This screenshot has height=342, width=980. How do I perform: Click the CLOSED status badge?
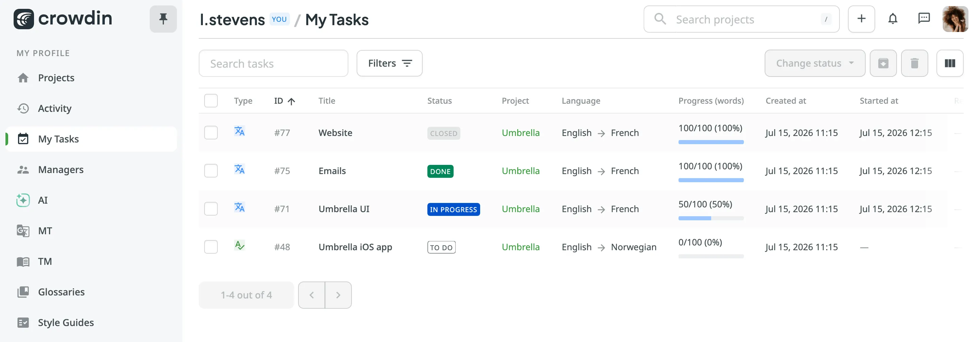coord(444,133)
